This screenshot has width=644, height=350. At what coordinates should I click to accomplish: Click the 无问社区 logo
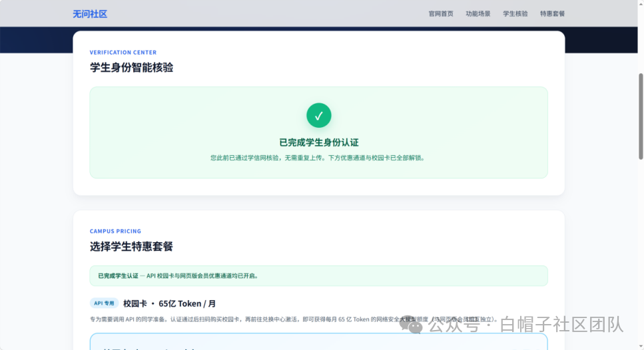[x=90, y=14]
